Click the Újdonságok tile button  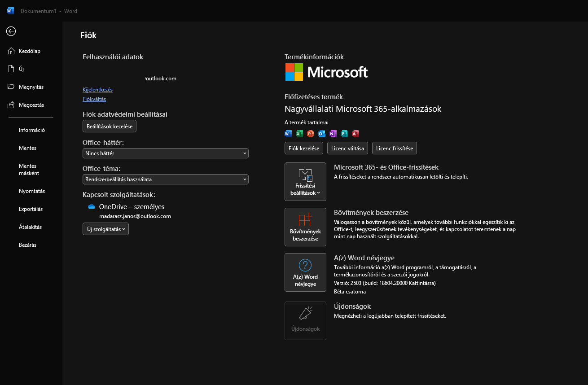pos(305,321)
